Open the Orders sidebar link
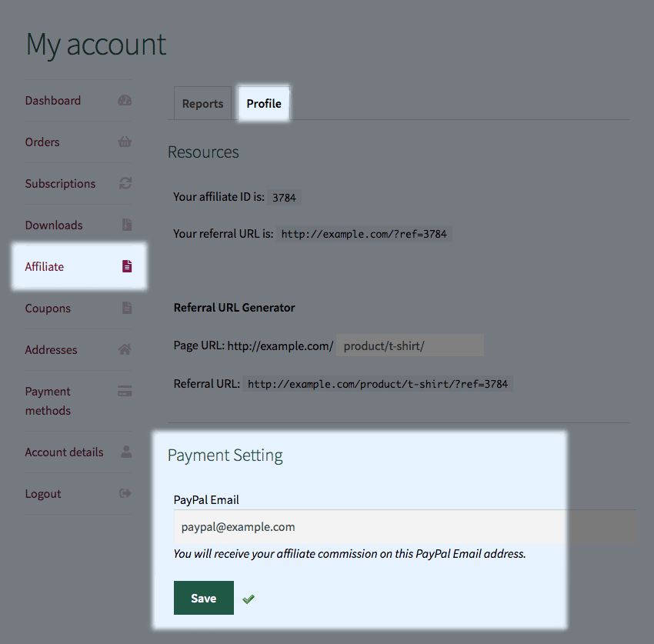The height and width of the screenshot is (644, 654). coord(42,142)
